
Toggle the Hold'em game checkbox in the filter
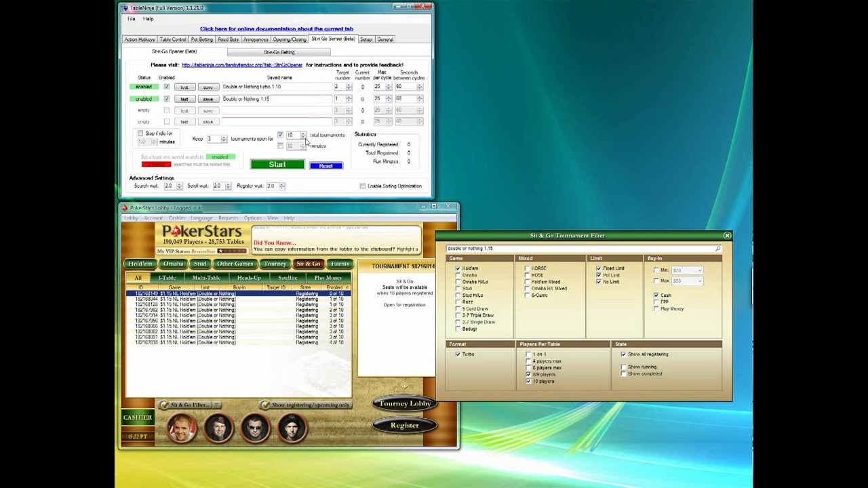(x=458, y=268)
